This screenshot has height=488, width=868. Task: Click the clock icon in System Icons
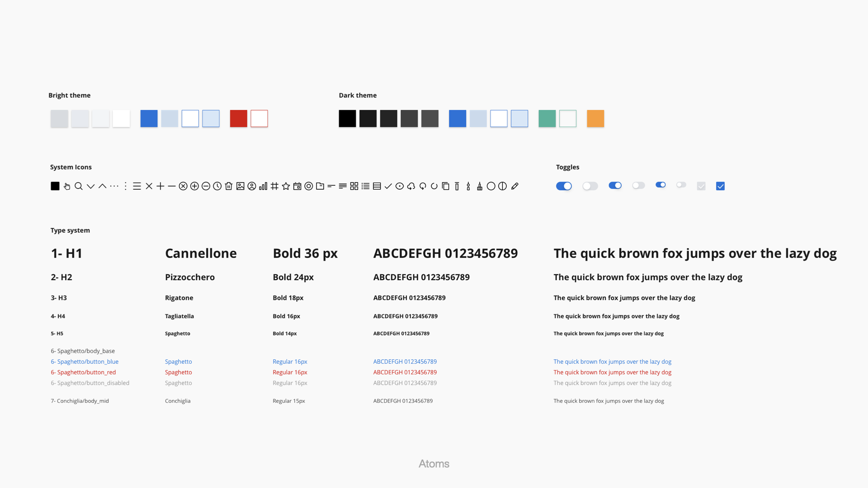[217, 186]
